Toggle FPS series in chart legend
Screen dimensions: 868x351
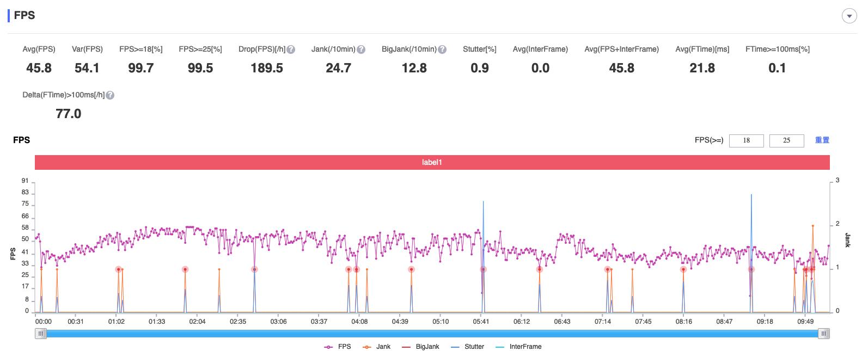337,347
